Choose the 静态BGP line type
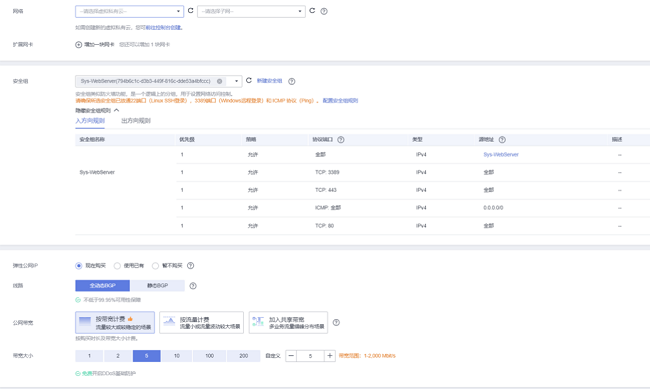Image resolution: width=650 pixels, height=389 pixels. point(158,286)
